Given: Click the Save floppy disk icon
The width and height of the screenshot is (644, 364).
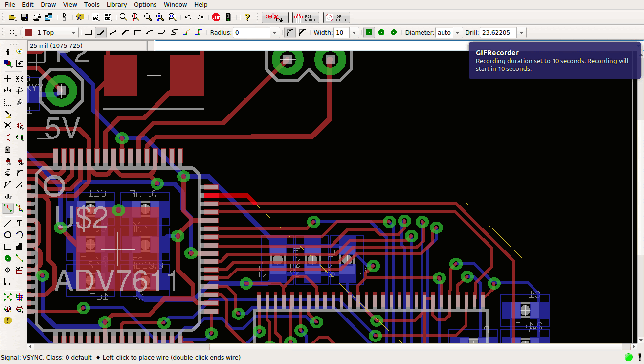Looking at the screenshot, I should 24,17.
